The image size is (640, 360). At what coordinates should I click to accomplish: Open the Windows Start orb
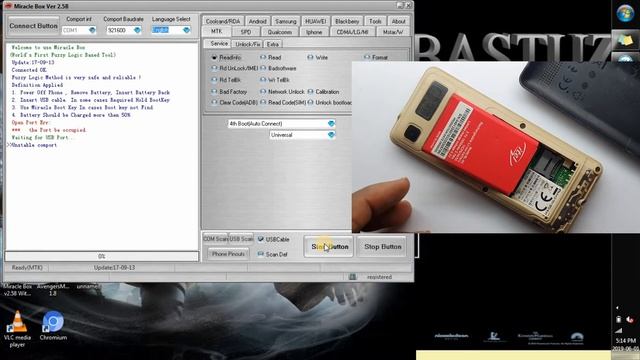[x=625, y=13]
